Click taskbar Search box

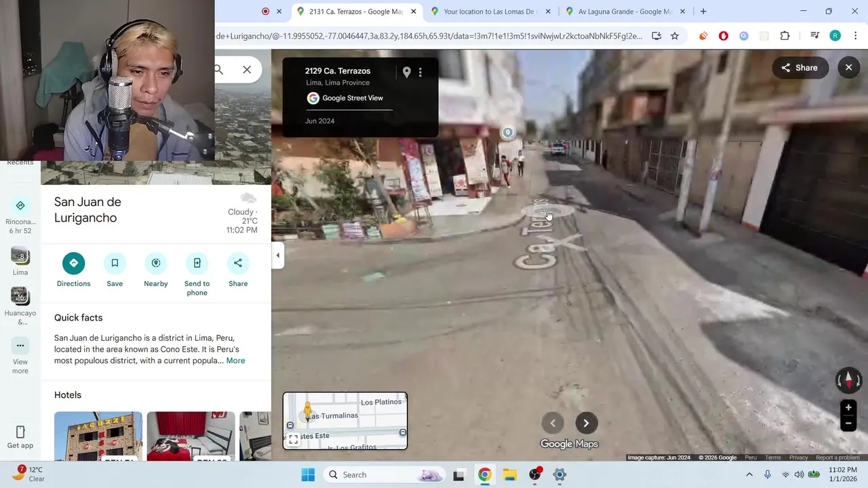click(x=384, y=474)
